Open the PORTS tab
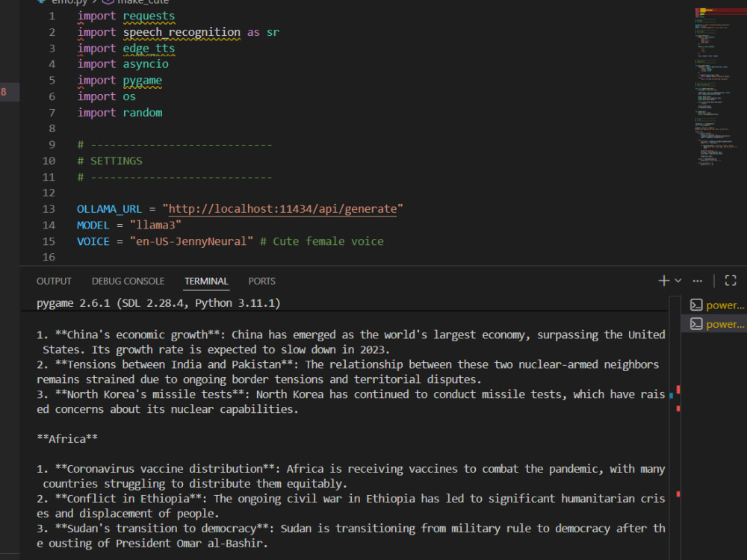Screen dimensions: 747x560 (x=261, y=281)
